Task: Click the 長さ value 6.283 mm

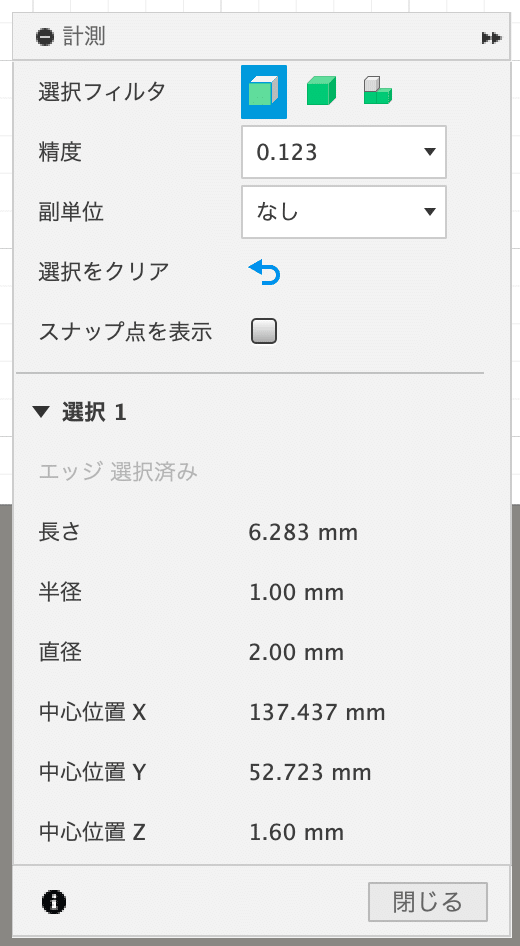Action: tap(303, 533)
